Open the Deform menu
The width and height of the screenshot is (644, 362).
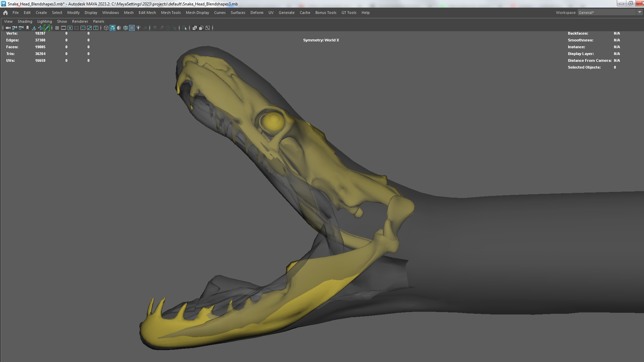[x=257, y=13]
